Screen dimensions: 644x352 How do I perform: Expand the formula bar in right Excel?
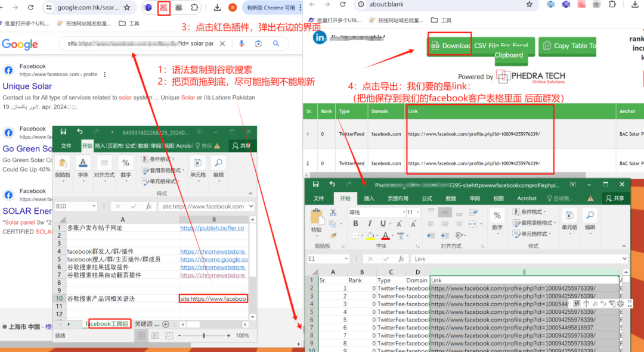[625, 259]
